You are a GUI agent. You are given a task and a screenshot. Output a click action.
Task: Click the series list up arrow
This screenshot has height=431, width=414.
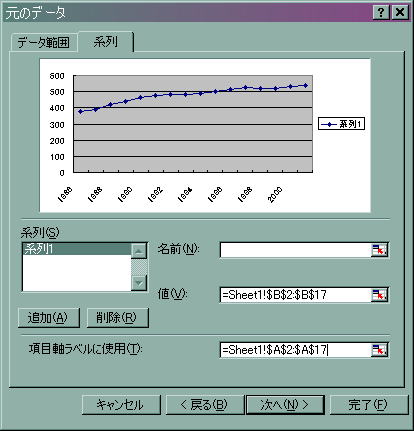(x=139, y=251)
